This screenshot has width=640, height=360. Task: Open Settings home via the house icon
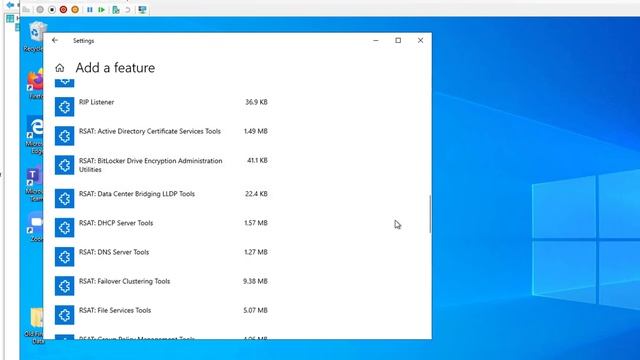(x=60, y=68)
